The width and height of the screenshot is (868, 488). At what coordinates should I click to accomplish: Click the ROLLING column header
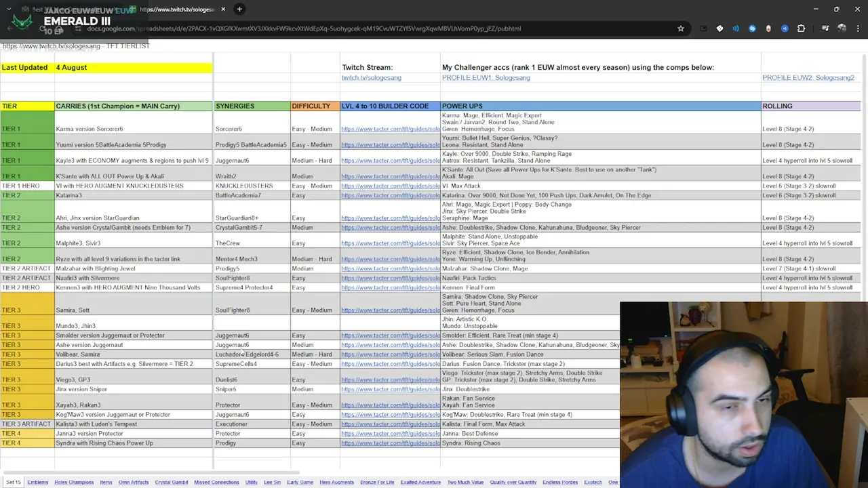(x=811, y=106)
